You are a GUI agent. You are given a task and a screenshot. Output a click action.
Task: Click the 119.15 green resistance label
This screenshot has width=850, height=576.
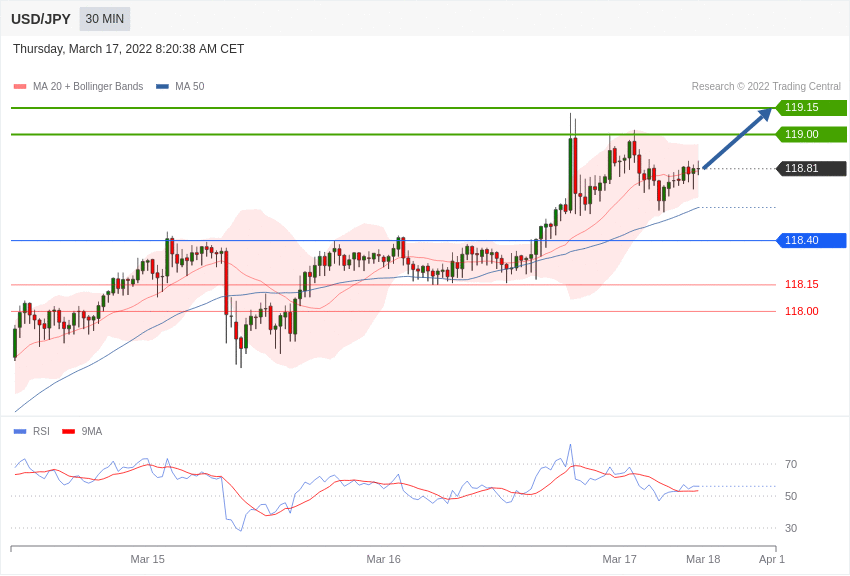[811, 107]
